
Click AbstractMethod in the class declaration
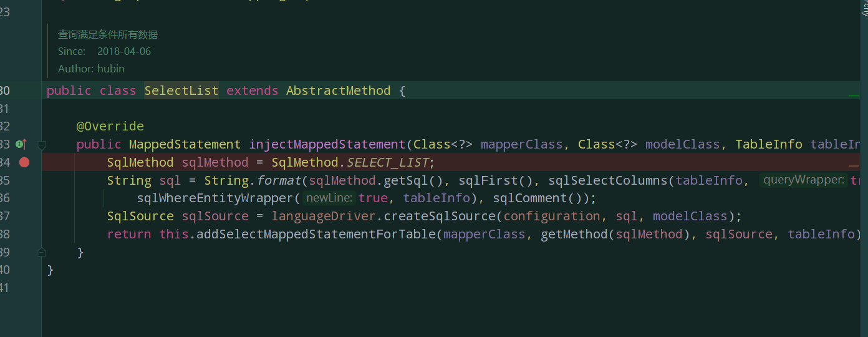pyautogui.click(x=339, y=90)
